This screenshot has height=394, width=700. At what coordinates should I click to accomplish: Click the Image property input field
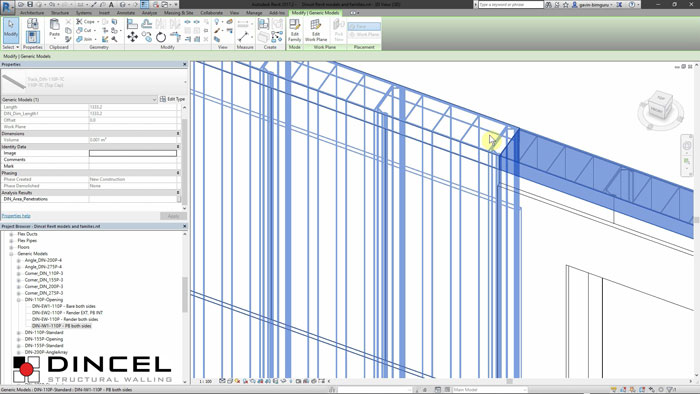point(133,153)
